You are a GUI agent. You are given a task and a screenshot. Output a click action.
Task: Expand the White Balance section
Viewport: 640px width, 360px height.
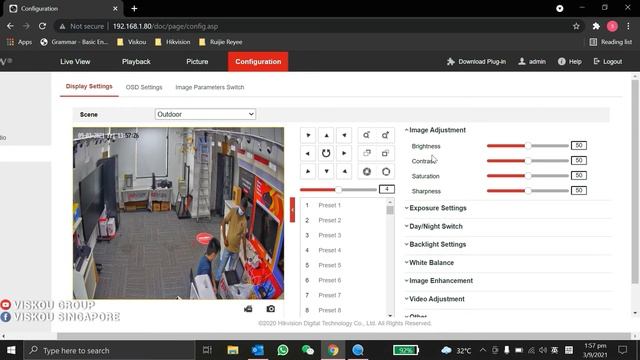click(x=429, y=263)
